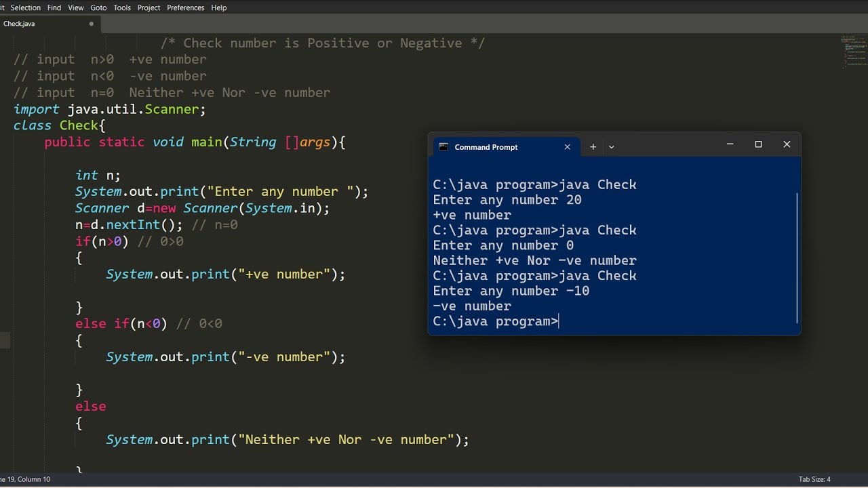Click terminal line "Enter any number 20"

507,200
